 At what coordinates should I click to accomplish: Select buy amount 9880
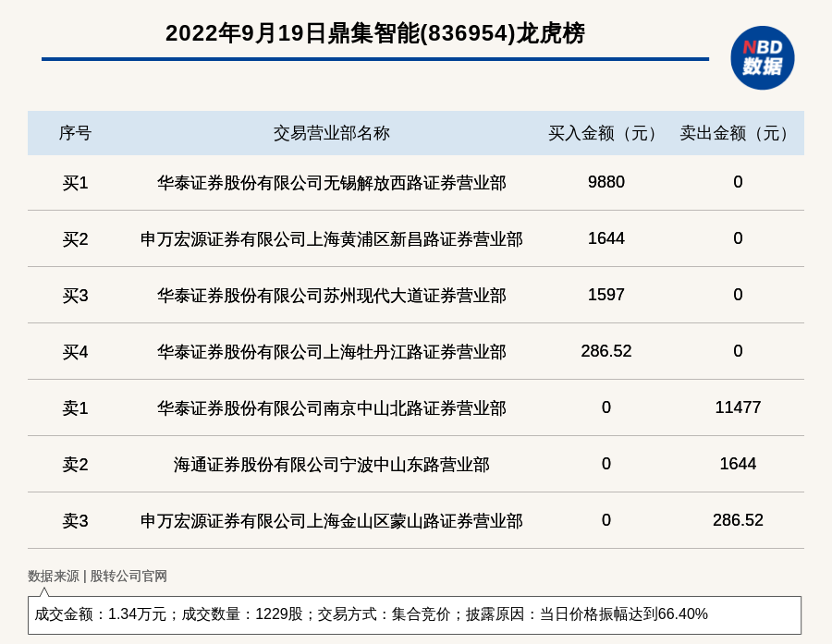[606, 182]
